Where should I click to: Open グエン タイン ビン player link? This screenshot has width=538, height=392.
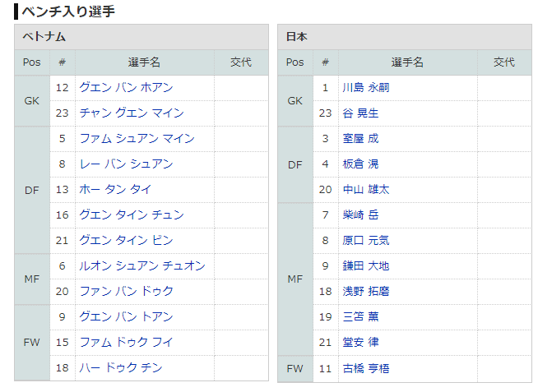click(126, 240)
